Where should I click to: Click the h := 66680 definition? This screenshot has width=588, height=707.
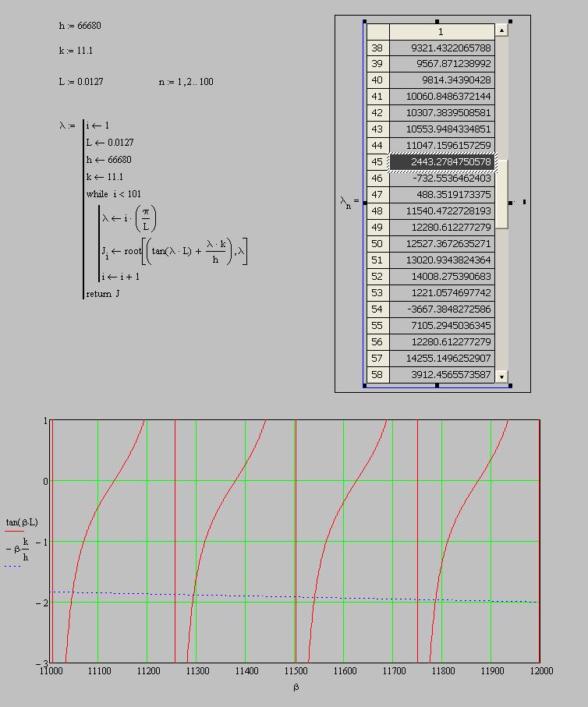80,26
